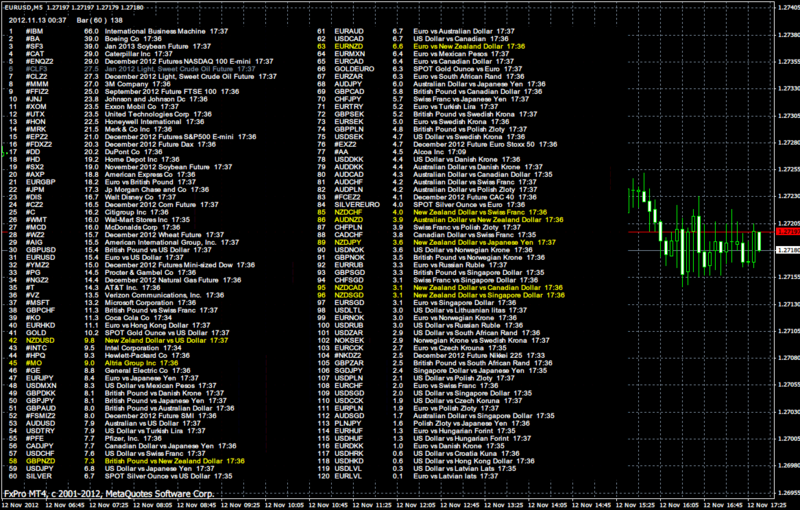Select the yellow 'NZDCAD' symbol
800x510 pixels.
pyautogui.click(x=348, y=288)
